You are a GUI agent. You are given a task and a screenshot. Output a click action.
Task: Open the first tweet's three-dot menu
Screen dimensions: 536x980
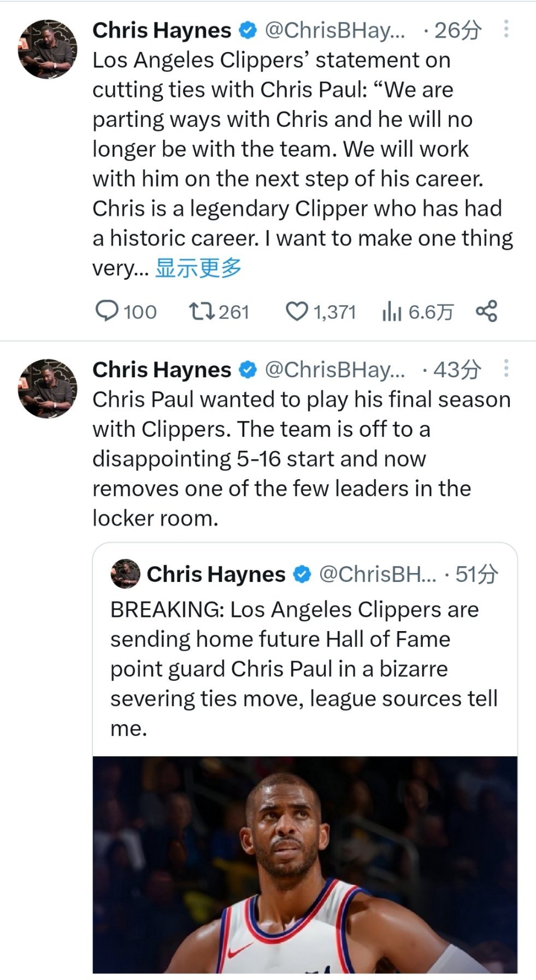[506, 29]
